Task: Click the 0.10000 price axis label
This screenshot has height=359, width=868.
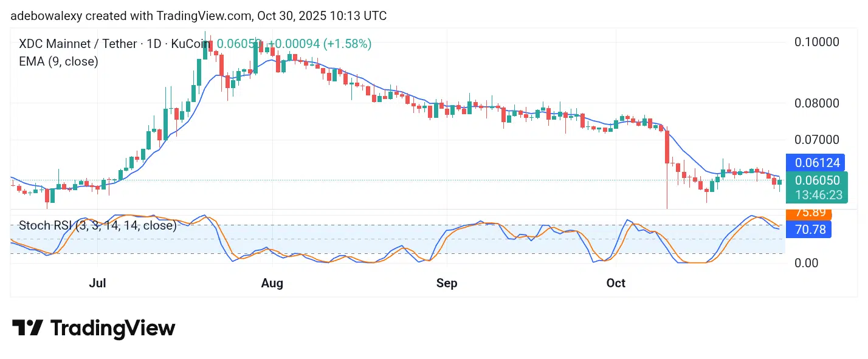Action: pyautogui.click(x=817, y=42)
